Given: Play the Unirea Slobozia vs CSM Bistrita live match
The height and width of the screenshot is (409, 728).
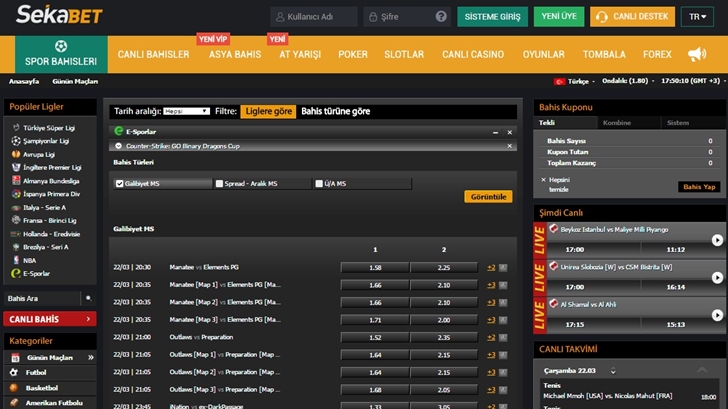Looking at the screenshot, I should [717, 278].
